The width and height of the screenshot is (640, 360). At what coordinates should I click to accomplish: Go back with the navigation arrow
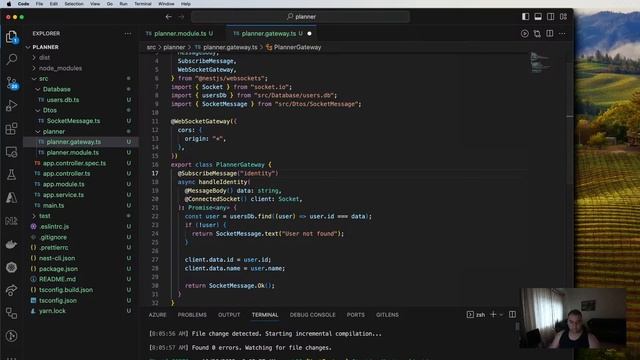[x=169, y=17]
